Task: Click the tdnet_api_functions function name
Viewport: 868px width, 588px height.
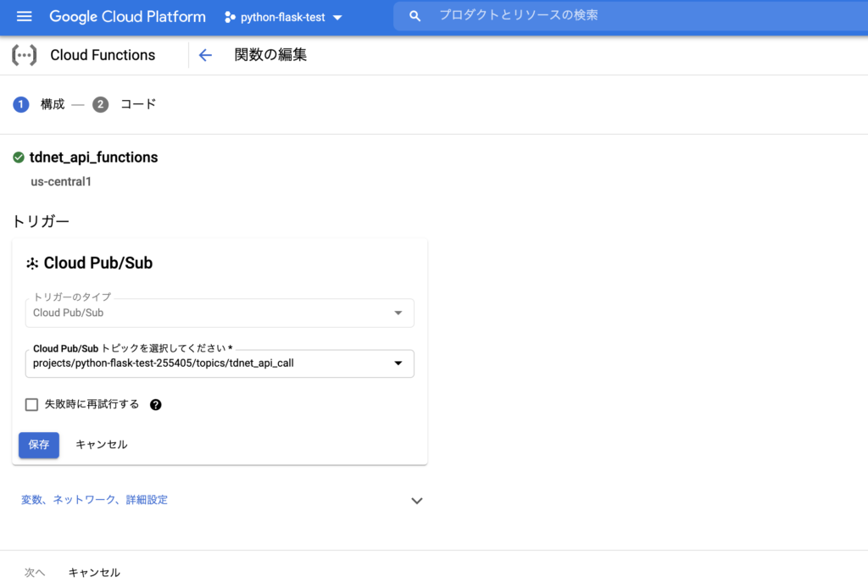Action: coord(93,157)
